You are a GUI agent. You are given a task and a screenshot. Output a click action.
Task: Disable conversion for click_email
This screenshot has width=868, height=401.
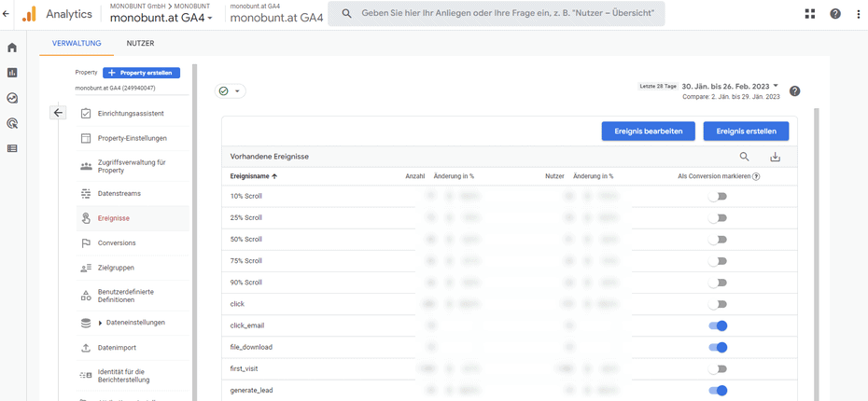pos(718,325)
